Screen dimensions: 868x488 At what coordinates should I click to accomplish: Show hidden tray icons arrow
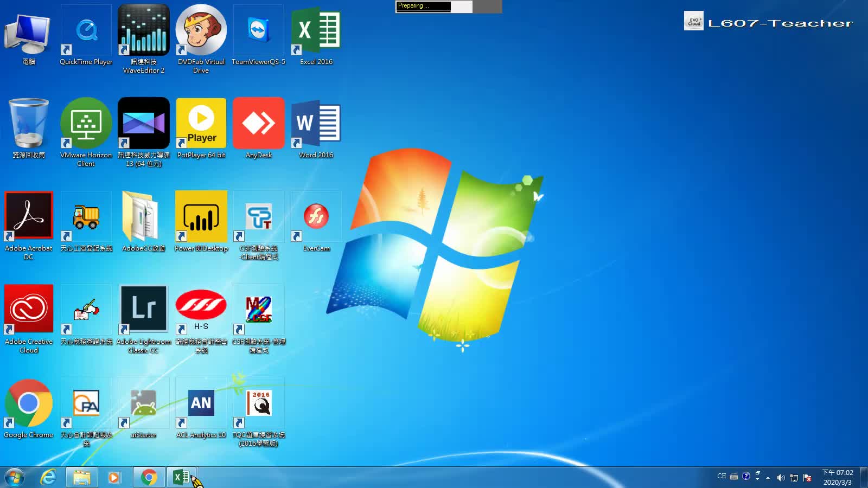point(768,478)
